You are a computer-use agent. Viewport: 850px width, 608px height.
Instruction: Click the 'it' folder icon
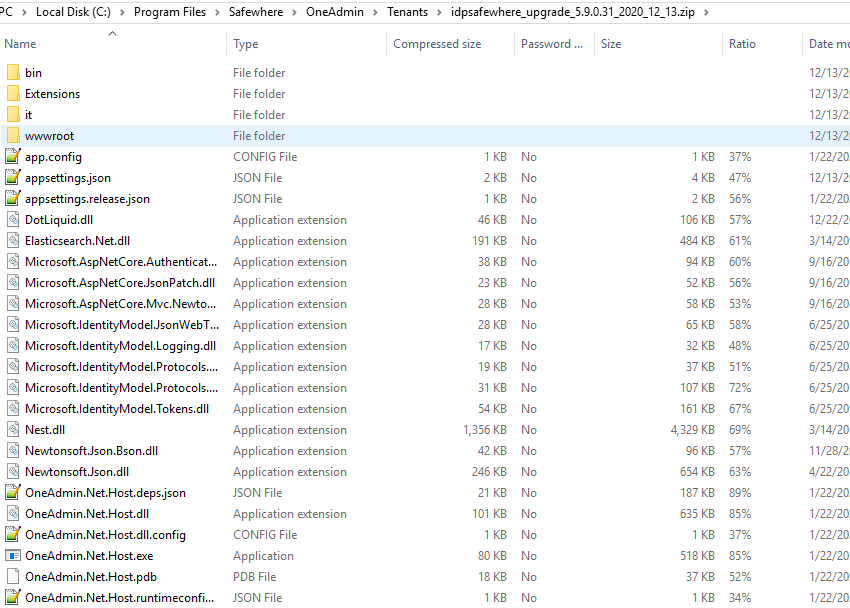click(x=13, y=115)
